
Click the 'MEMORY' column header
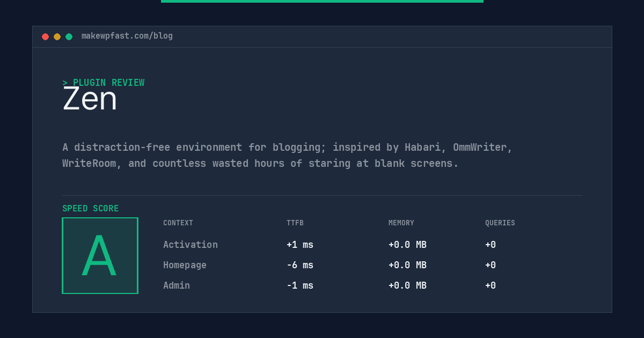[x=401, y=223]
